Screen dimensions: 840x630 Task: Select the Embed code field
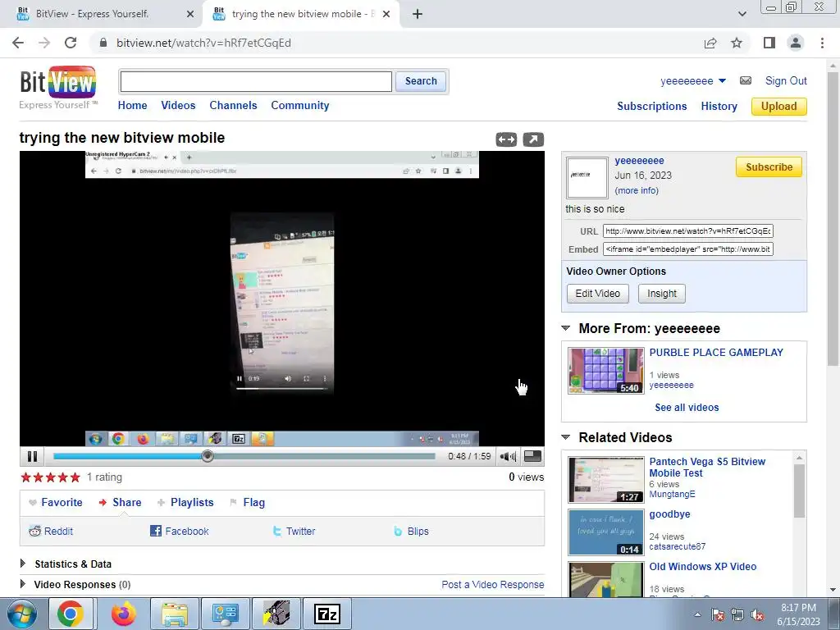point(688,249)
